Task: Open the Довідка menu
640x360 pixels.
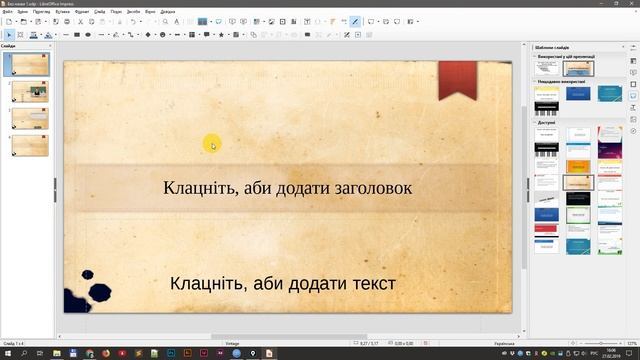Action: click(x=167, y=11)
